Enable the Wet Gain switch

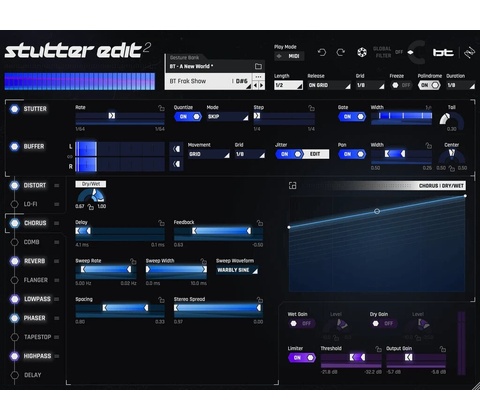pyautogui.click(x=302, y=323)
